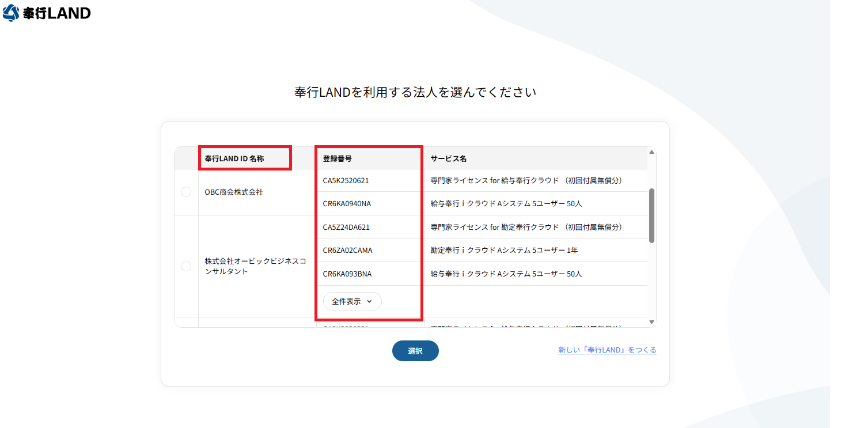Viewport: 868px width, 428px height.
Task: Click registration number CA5Z24DA621
Action: coord(346,227)
